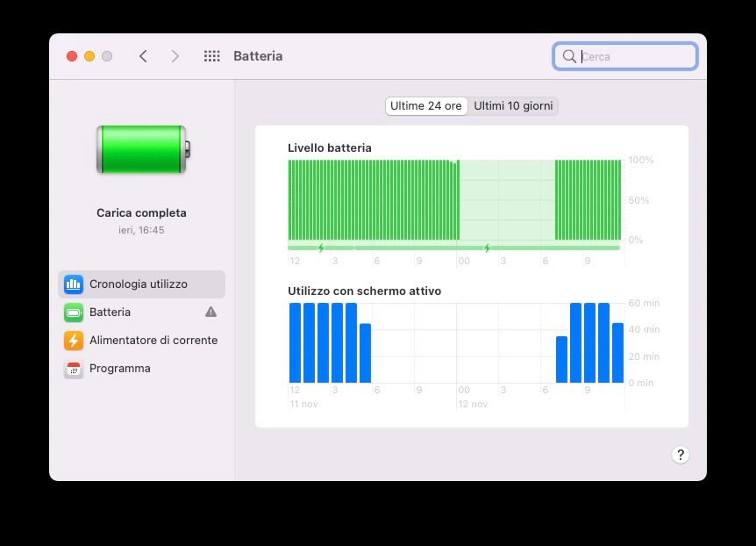
Task: Click the Cronologia utilizzo chart icon
Action: [74, 284]
